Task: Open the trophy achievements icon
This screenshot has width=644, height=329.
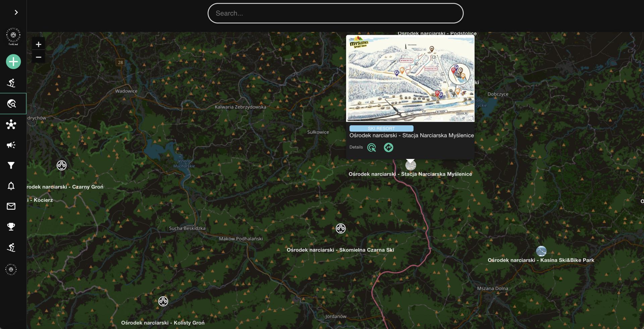Action: pos(11,227)
